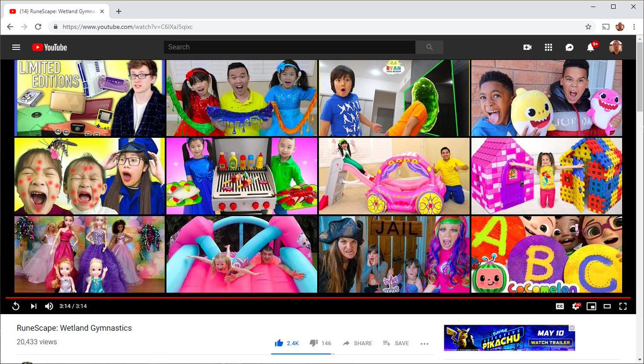Switch to miniplayer mode
644x364 pixels.
click(591, 306)
